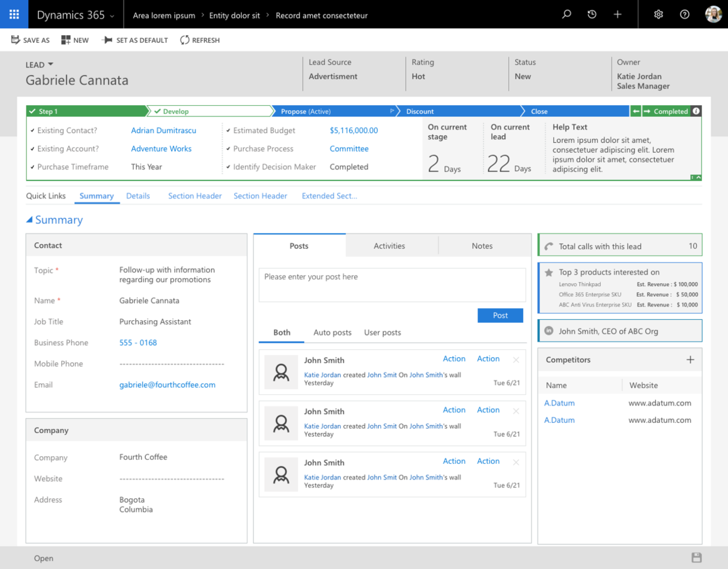Click the process info icon beside Completed
Image resolution: width=728 pixels, height=569 pixels.
(x=696, y=111)
